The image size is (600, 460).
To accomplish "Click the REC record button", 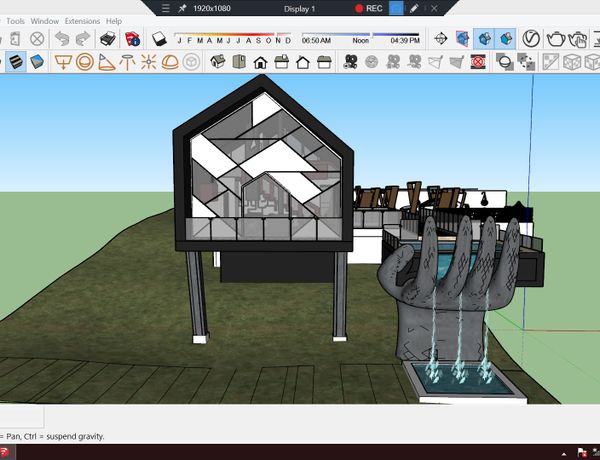I will pyautogui.click(x=368, y=8).
